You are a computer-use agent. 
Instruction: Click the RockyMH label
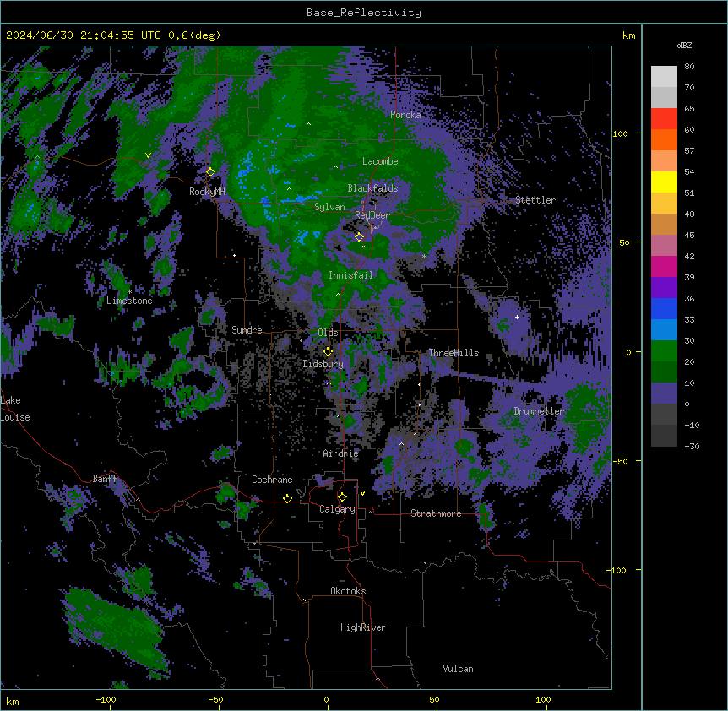point(207,192)
